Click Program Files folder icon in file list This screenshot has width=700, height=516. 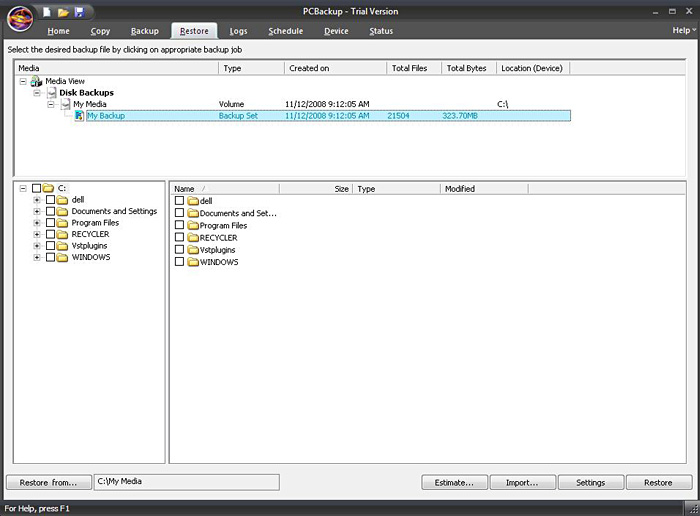(193, 226)
